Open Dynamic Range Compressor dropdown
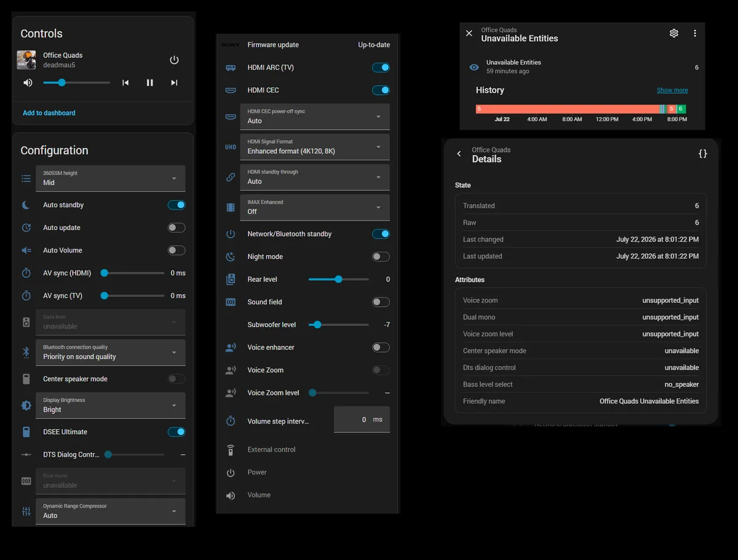The image size is (738, 560). (x=111, y=511)
